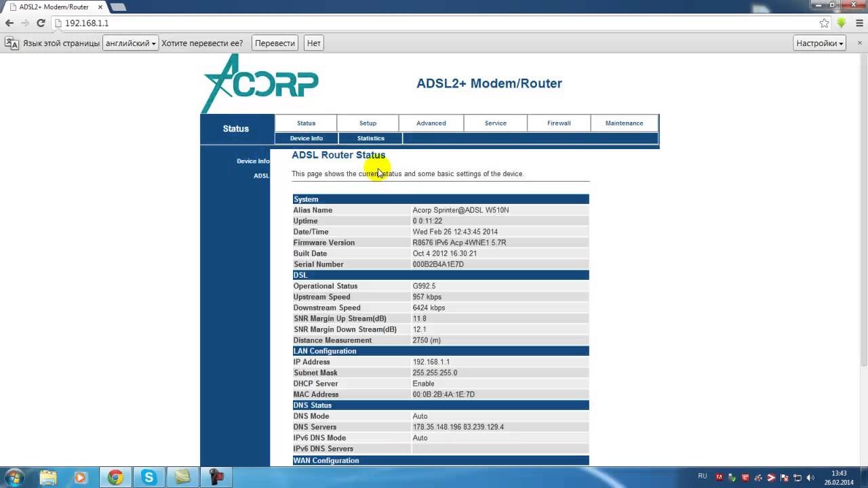868x488 pixels.
Task: Open the page language dropdown английский
Action: (x=130, y=43)
